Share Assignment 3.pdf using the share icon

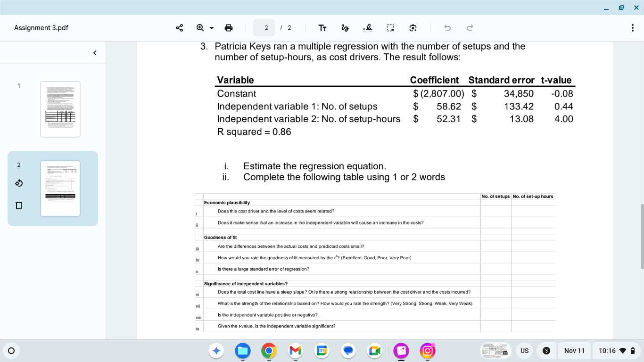[x=179, y=28]
